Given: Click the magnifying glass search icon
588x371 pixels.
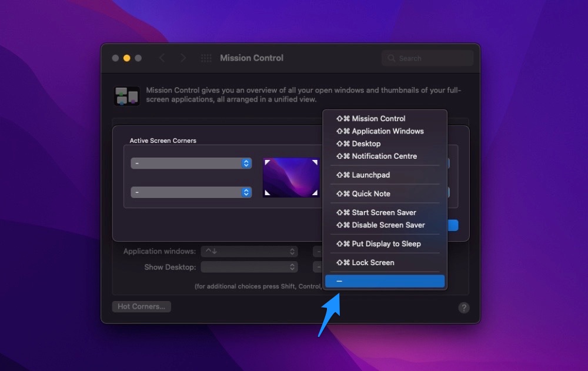Looking at the screenshot, I should click(392, 58).
